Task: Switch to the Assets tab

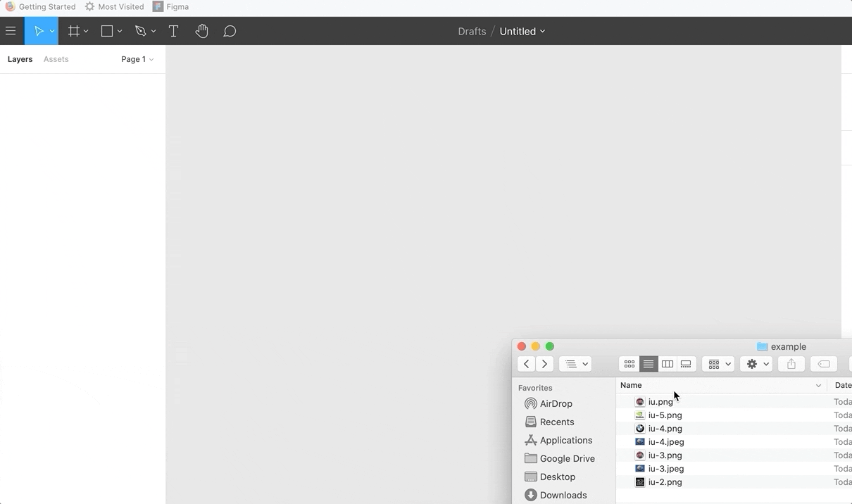Action: pos(56,59)
